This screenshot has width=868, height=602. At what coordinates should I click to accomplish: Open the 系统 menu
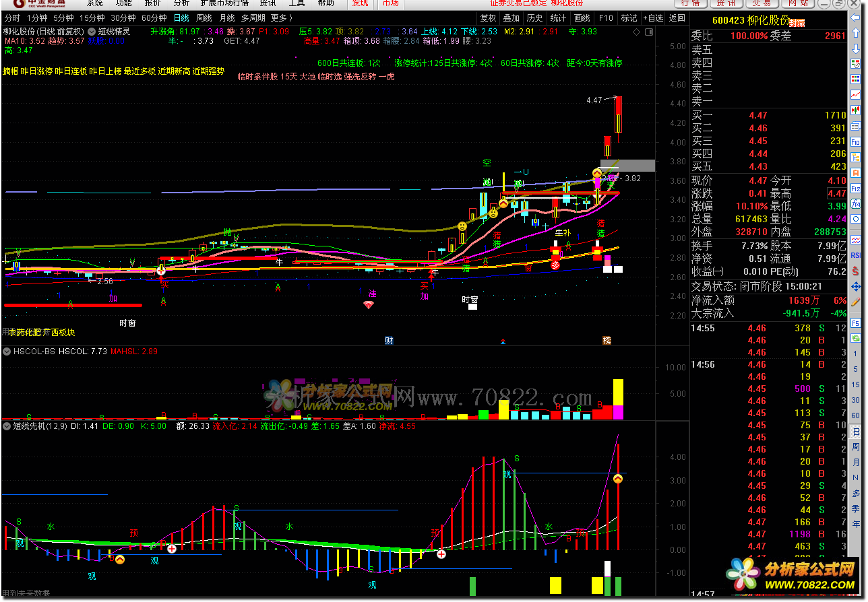94,3
